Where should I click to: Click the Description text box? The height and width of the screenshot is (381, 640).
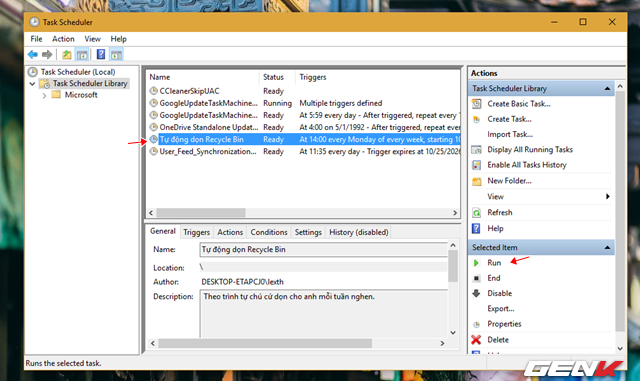pos(323,314)
